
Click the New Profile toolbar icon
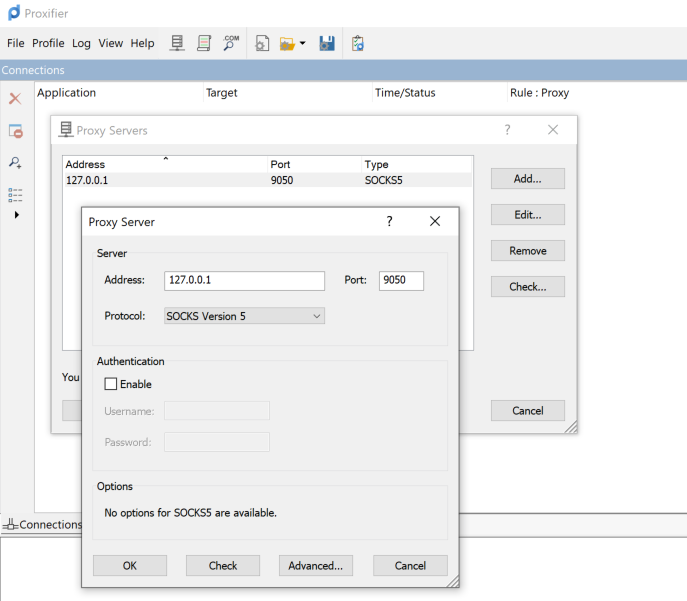tap(262, 43)
